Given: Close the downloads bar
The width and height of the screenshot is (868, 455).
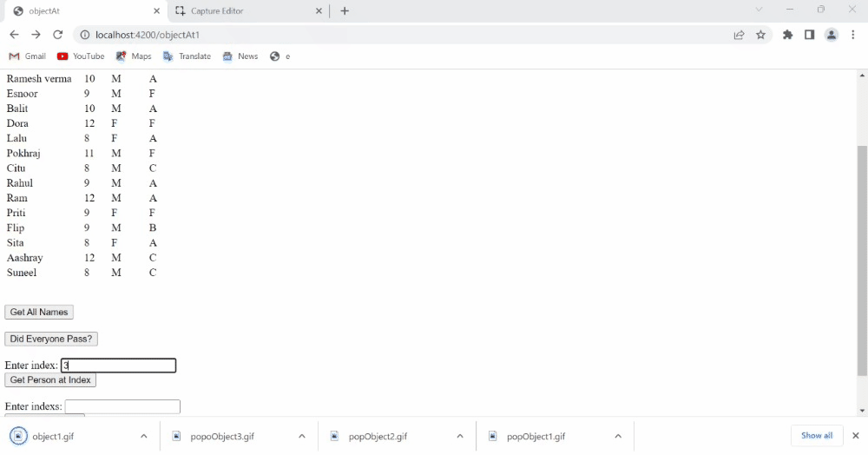Looking at the screenshot, I should point(855,436).
